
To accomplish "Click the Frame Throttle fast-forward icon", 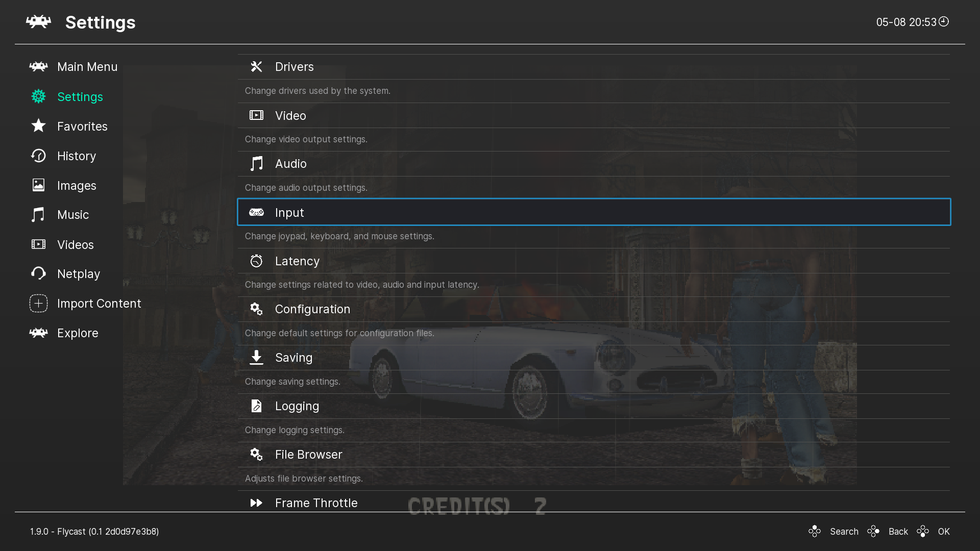I will [x=256, y=503].
